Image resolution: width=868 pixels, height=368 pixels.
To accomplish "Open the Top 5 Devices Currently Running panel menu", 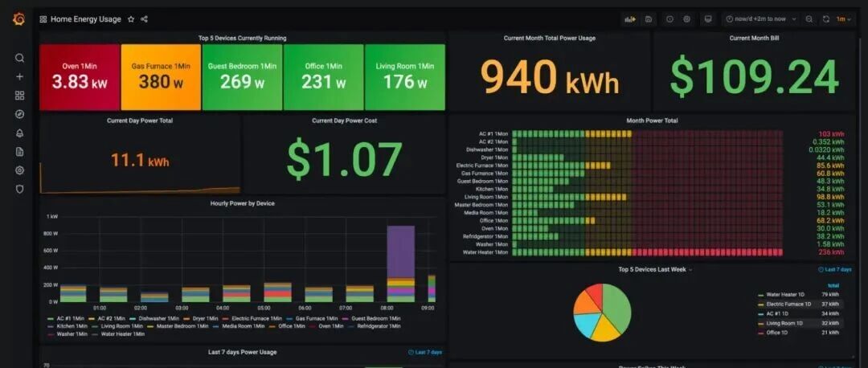I will pos(243,39).
